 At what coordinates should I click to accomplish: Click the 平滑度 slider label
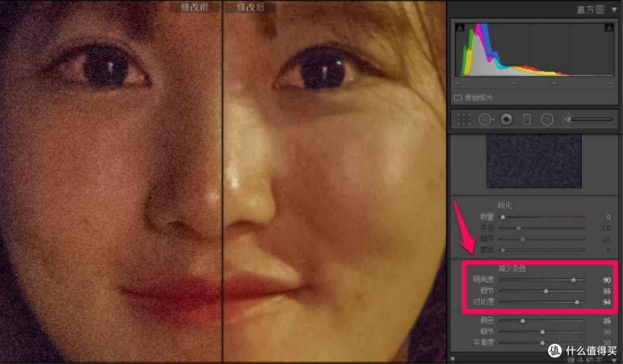tap(483, 343)
